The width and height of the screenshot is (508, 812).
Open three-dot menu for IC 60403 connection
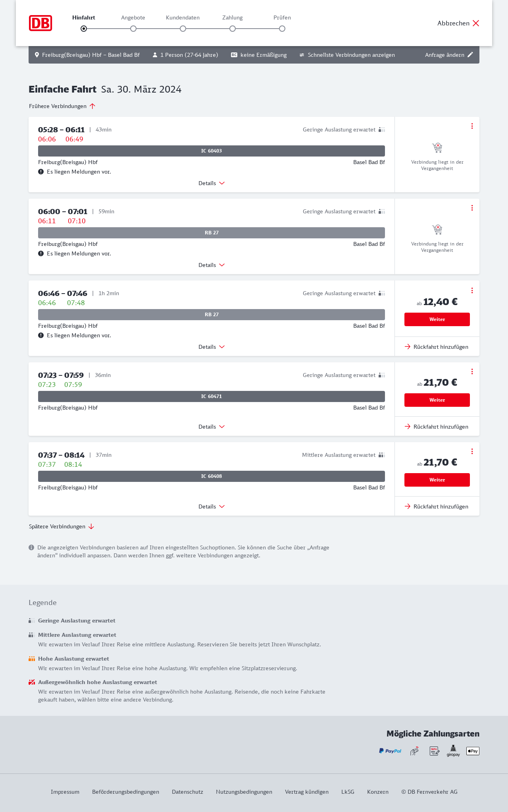[x=472, y=126]
